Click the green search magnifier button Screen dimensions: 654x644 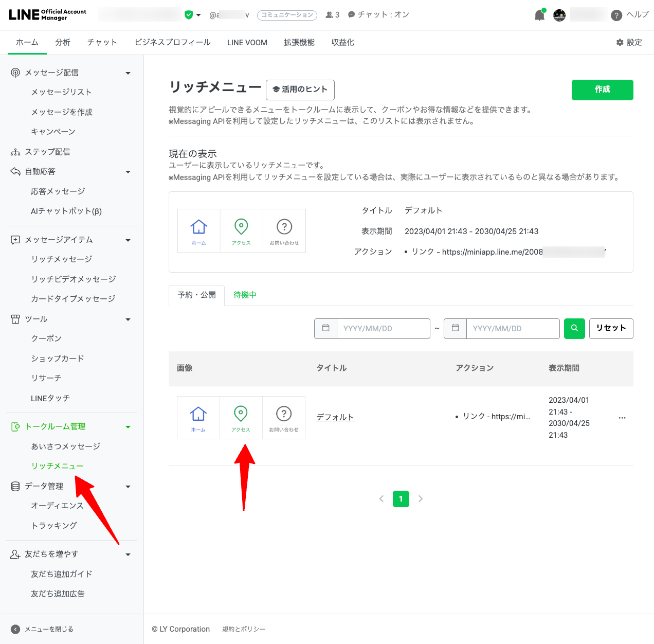click(574, 328)
